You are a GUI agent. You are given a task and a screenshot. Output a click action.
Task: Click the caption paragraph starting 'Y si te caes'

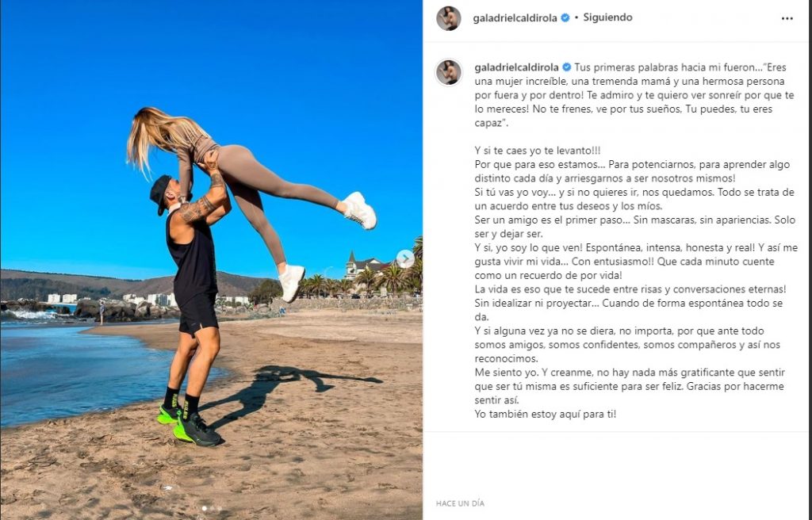(538, 151)
